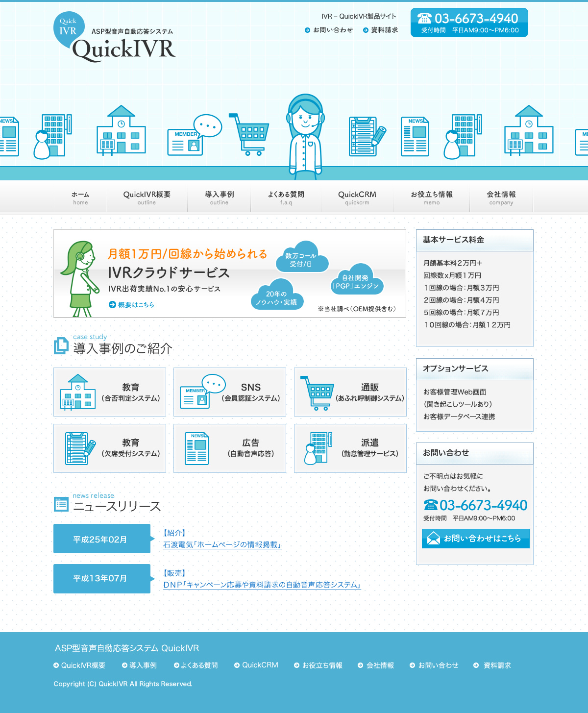Click the arrow icon before the header 資料請求 link
This screenshot has height=713, width=588.
pos(366,30)
